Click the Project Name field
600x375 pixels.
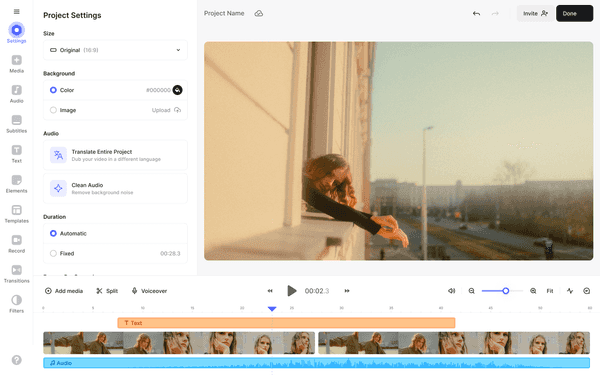(x=224, y=13)
